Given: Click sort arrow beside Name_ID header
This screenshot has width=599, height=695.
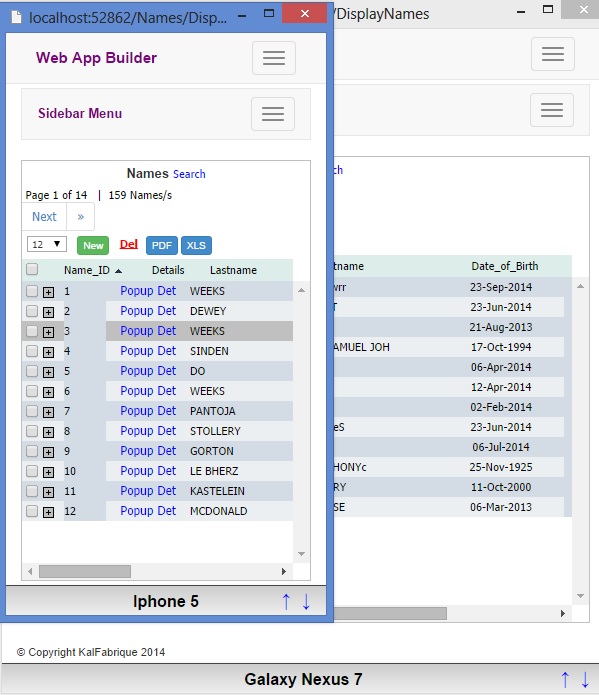Looking at the screenshot, I should tap(118, 271).
